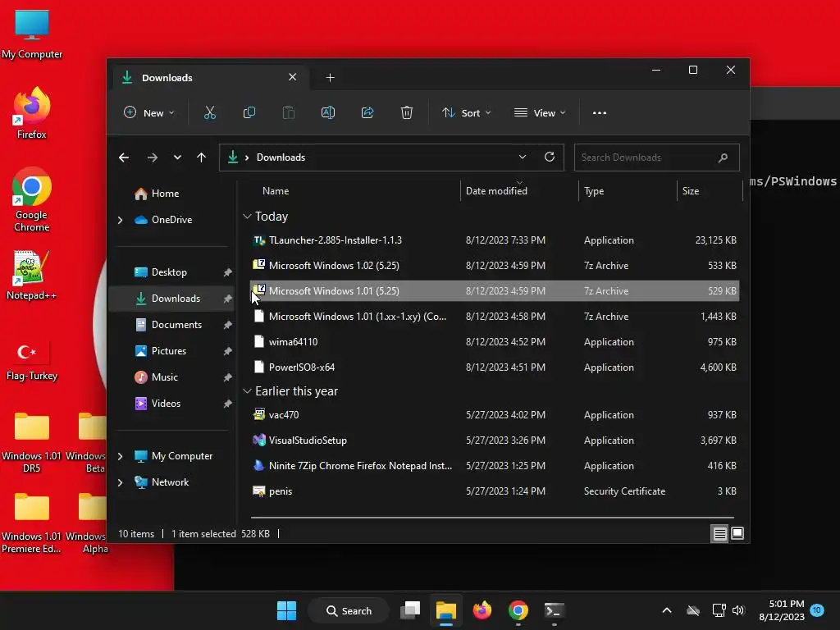
Task: Go back with the left arrow
Action: pos(124,157)
